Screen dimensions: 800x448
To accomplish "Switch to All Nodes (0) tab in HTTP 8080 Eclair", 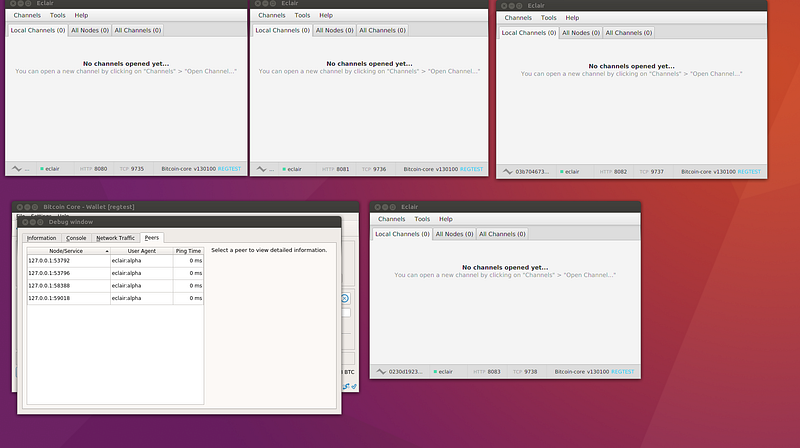I will 90,30.
